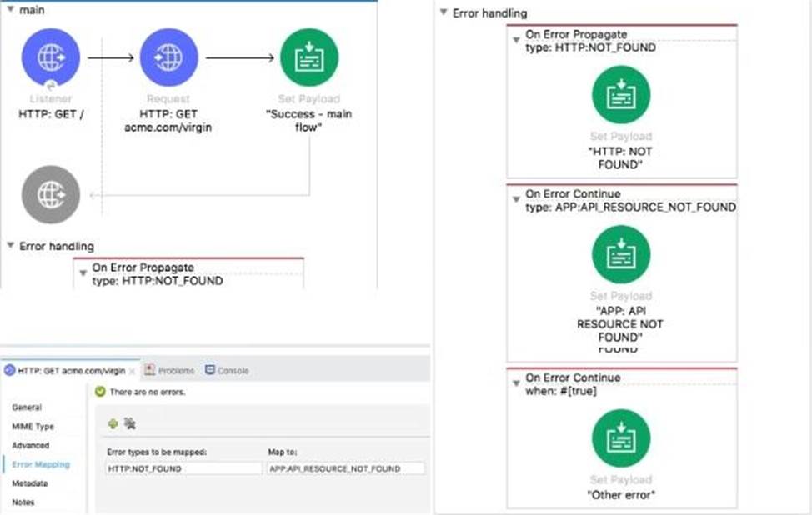
Task: Select the HTTP Request component icon
Action: pyautogui.click(x=169, y=57)
